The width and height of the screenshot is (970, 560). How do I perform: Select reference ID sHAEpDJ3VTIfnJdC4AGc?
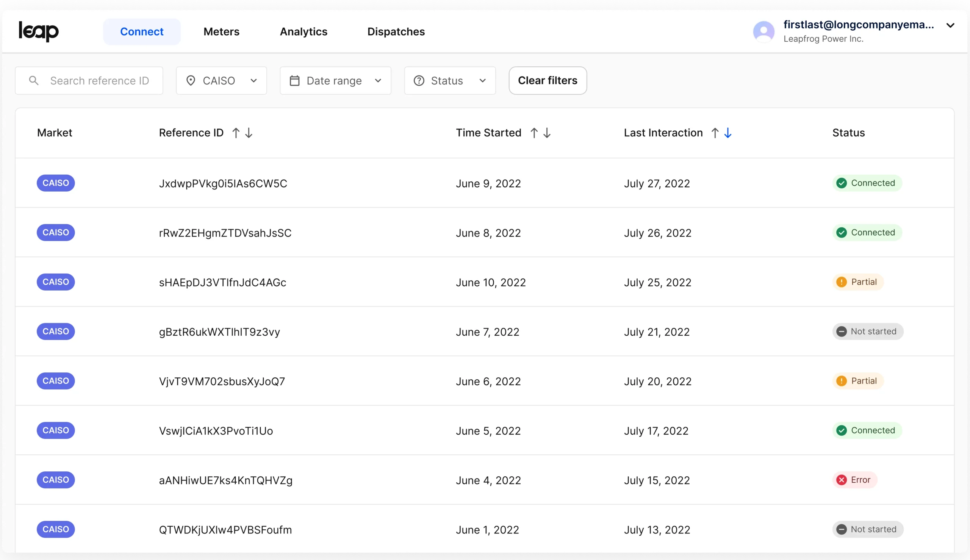click(222, 282)
